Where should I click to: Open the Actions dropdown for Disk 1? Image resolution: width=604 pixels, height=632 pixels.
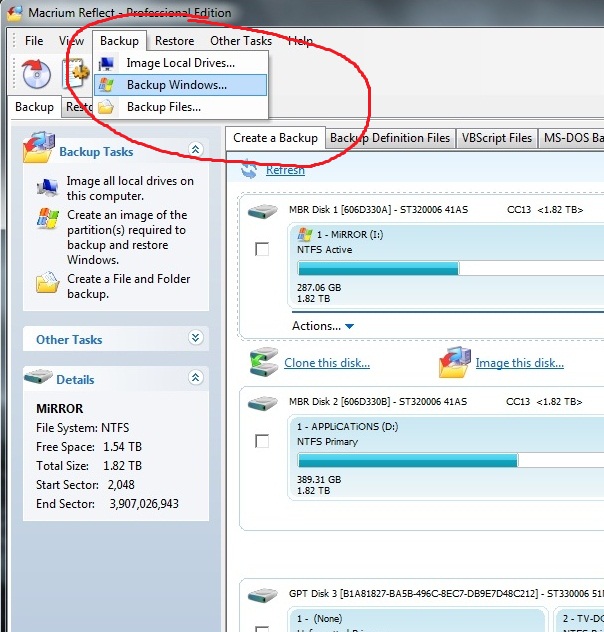(x=323, y=326)
